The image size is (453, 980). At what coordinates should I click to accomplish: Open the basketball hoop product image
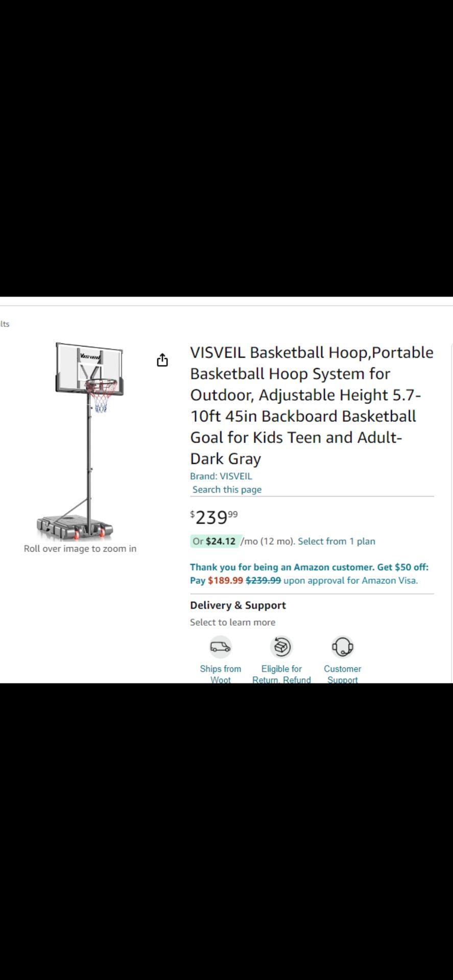(82, 441)
